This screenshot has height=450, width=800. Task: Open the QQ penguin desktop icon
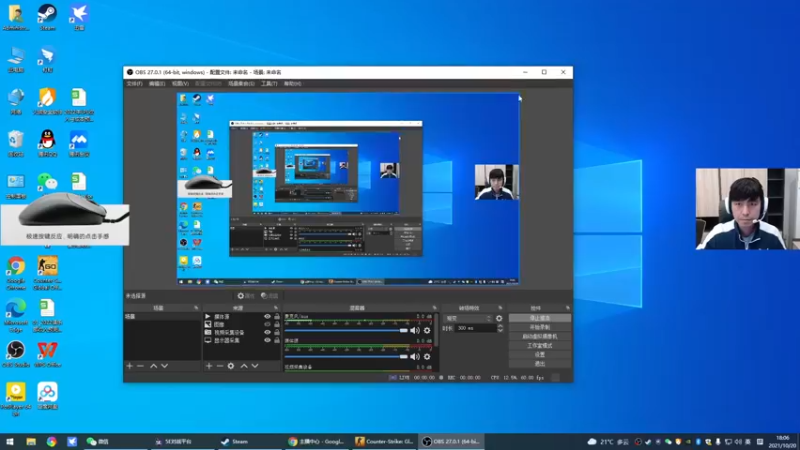coord(47,143)
